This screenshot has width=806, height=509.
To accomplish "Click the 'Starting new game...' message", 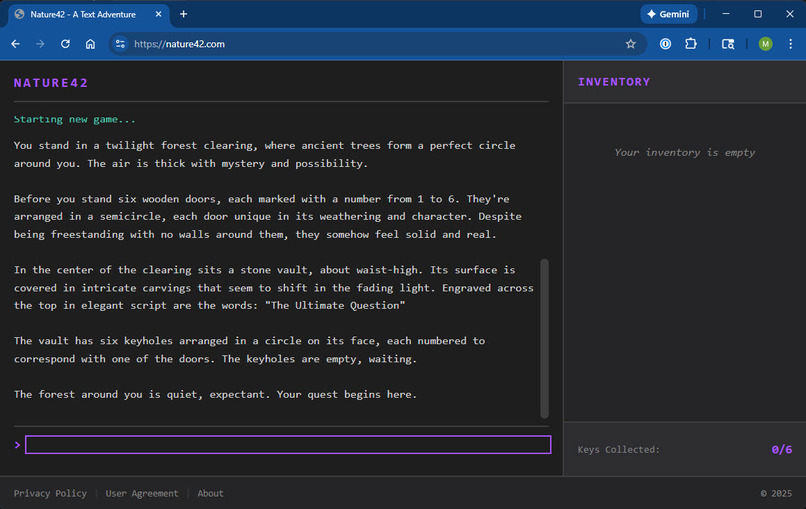I will click(x=75, y=119).
